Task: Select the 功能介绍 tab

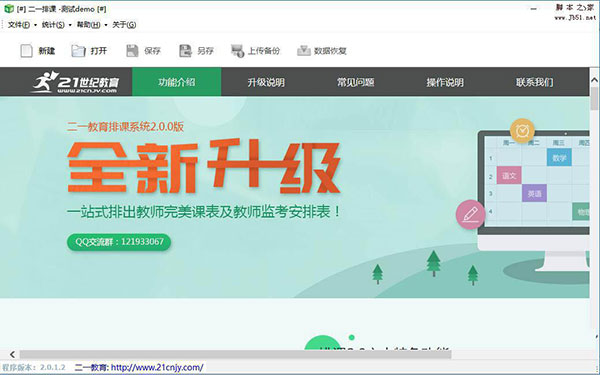Action: click(x=177, y=82)
